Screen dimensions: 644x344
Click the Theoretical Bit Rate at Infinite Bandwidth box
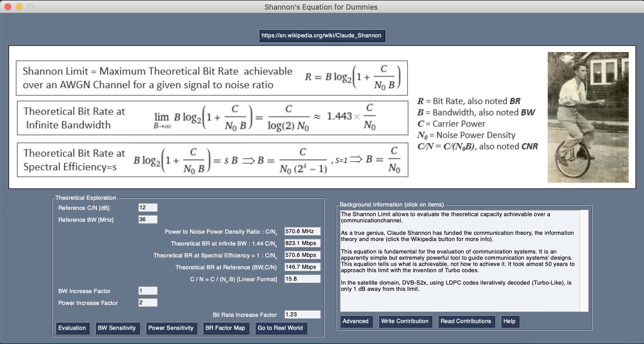coord(212,118)
